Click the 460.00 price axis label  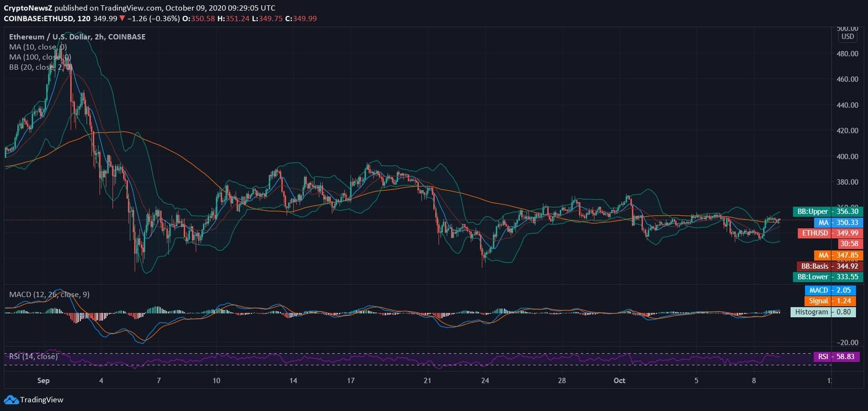tap(847, 79)
